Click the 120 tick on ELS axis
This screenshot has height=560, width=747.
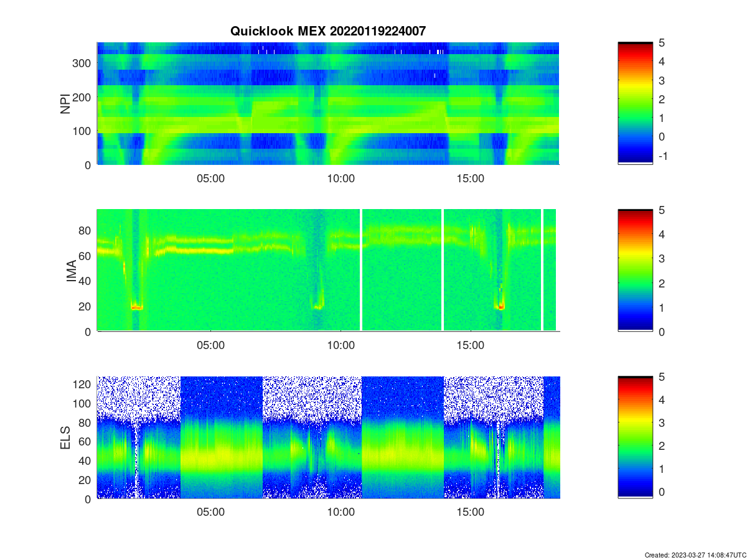point(83,385)
